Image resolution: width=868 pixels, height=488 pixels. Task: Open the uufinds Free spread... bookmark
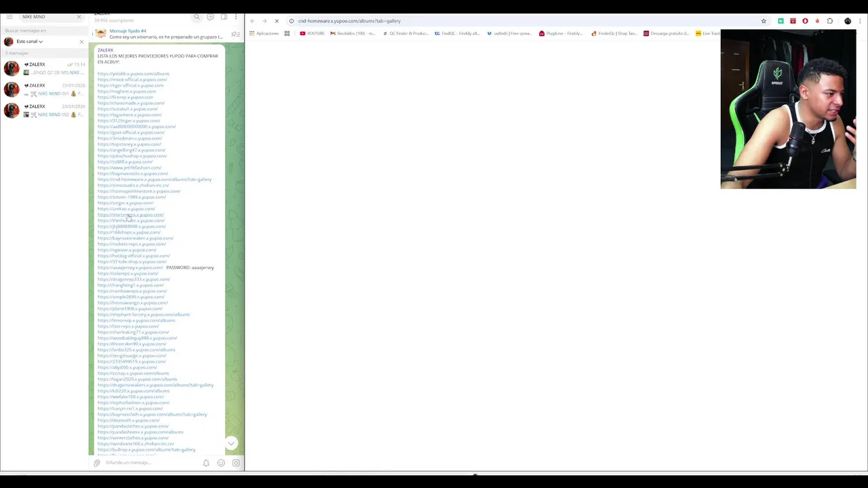pyautogui.click(x=509, y=33)
